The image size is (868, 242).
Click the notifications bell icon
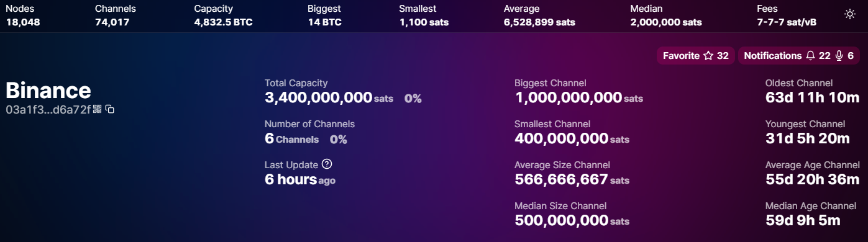810,56
